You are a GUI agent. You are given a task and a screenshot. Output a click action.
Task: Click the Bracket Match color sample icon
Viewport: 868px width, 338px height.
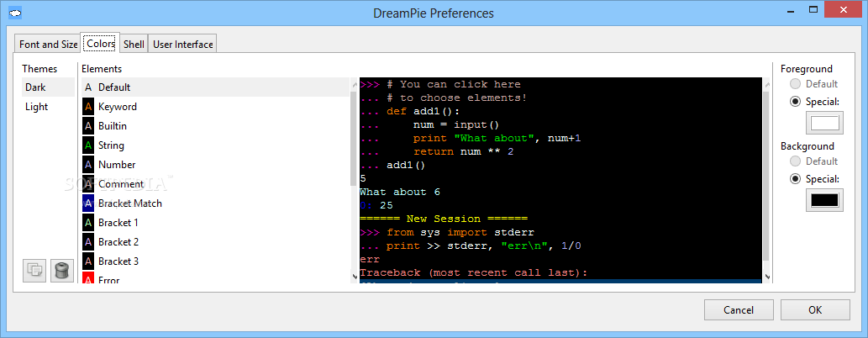pos(88,203)
